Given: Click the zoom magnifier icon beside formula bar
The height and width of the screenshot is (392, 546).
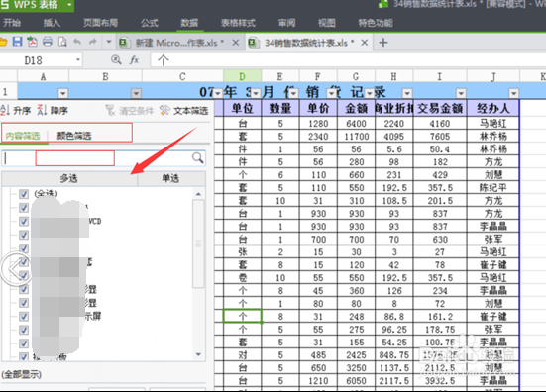Looking at the screenshot, I should [116, 60].
